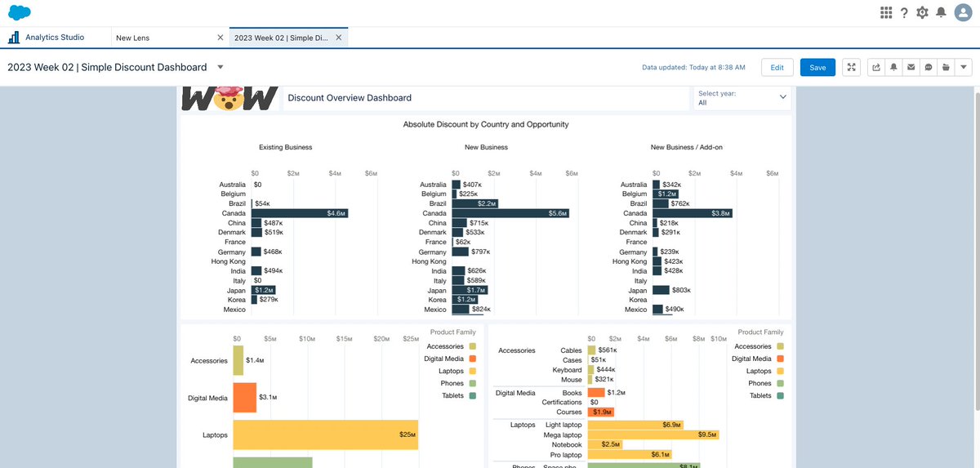The width and height of the screenshot is (980, 468).
Task: Click the share dashboard icon
Action: click(x=876, y=68)
